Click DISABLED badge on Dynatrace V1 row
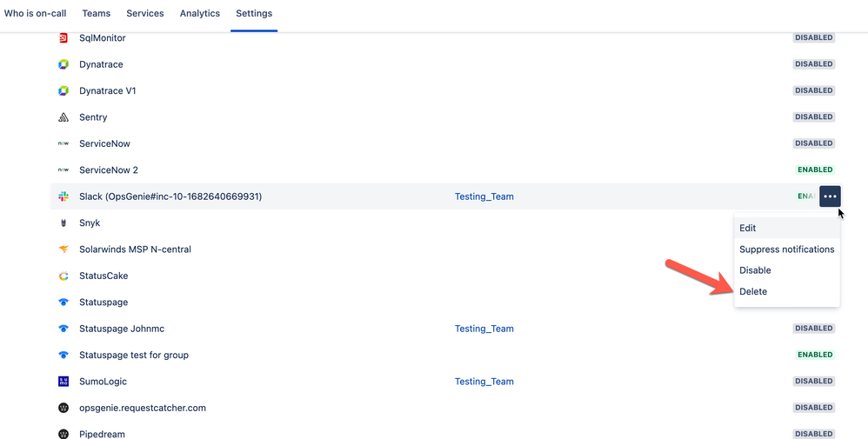Screen dimensions: 868x439 (x=814, y=90)
